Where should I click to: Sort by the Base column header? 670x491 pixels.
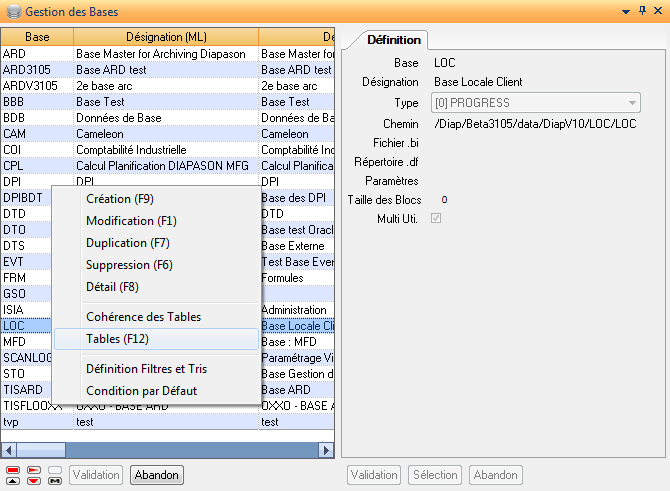coord(37,37)
